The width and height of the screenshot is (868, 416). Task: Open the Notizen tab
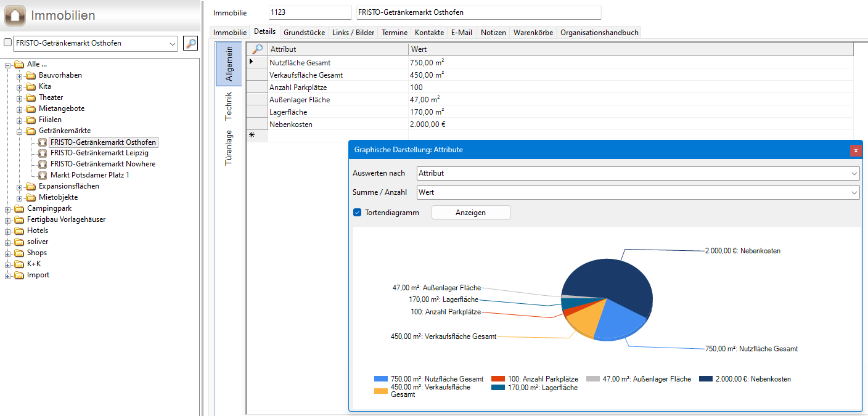493,33
